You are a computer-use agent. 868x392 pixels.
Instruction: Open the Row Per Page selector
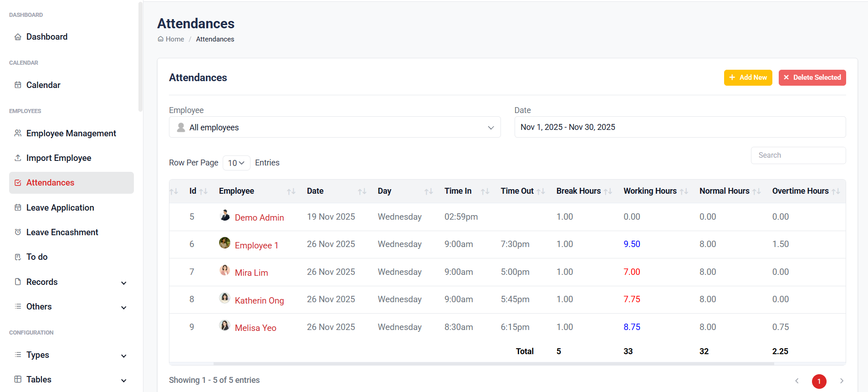click(236, 163)
